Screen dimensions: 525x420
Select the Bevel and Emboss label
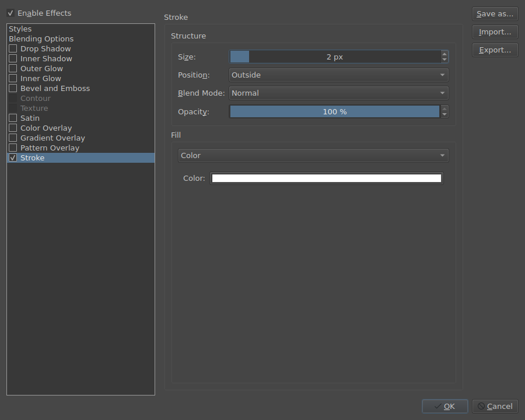(x=55, y=88)
